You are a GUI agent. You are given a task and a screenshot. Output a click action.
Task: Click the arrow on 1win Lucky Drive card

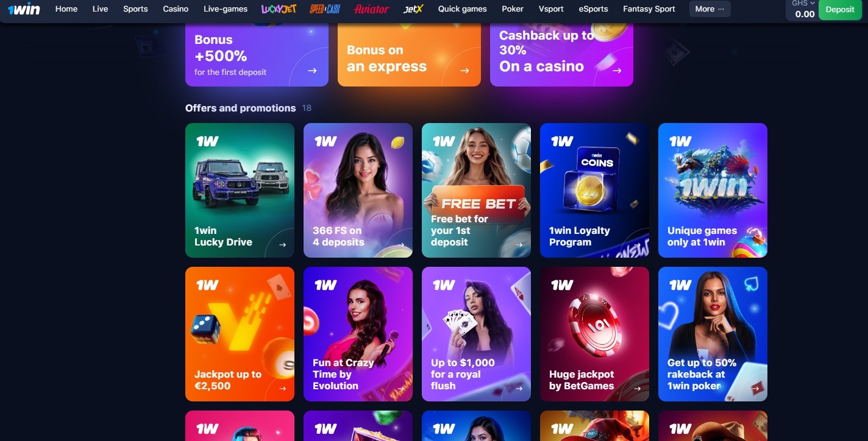(282, 245)
